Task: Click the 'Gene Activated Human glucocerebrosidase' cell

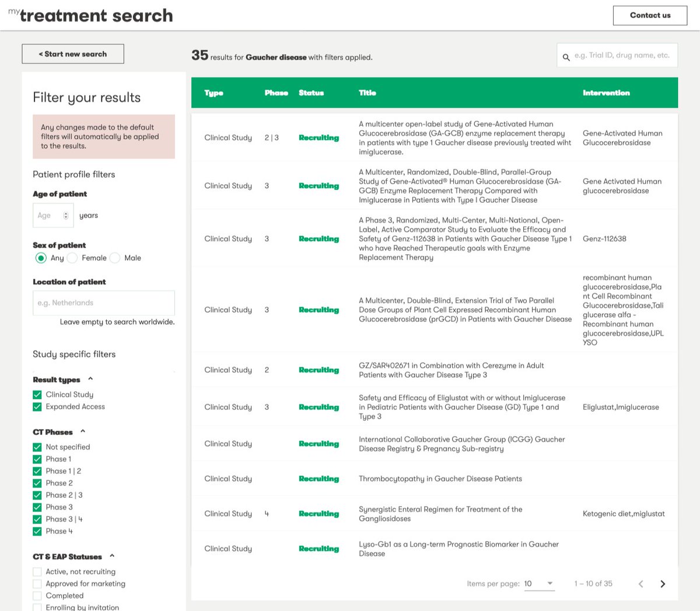Action: click(x=622, y=186)
